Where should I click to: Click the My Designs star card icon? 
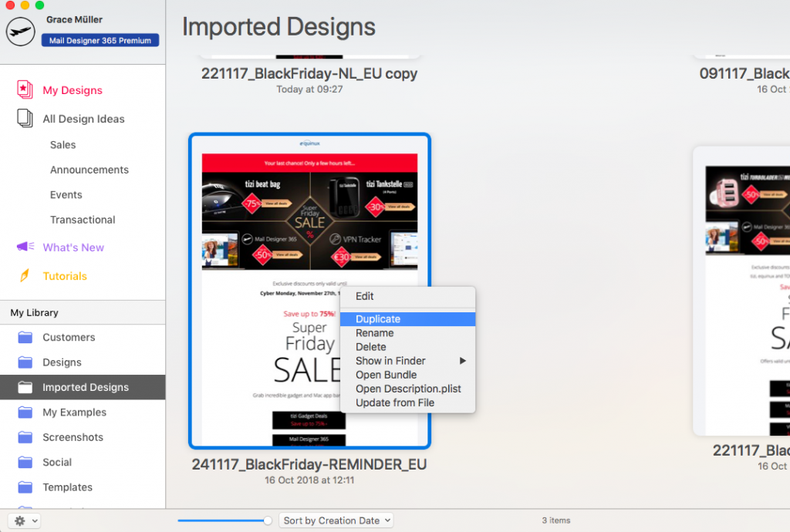point(25,89)
